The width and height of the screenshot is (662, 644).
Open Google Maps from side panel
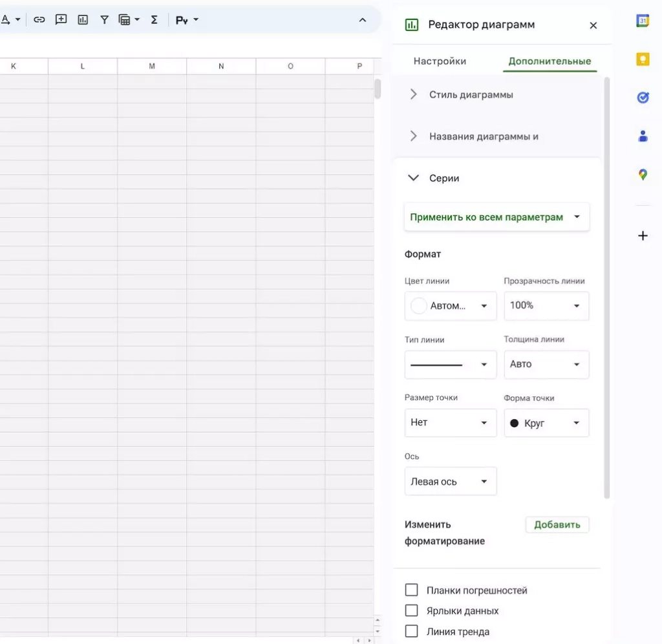point(643,175)
